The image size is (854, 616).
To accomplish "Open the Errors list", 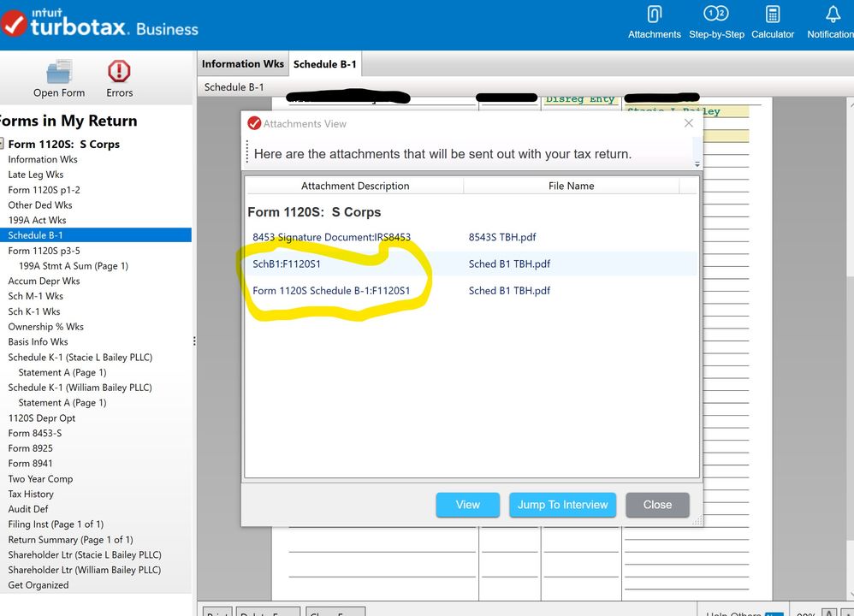I will [119, 79].
